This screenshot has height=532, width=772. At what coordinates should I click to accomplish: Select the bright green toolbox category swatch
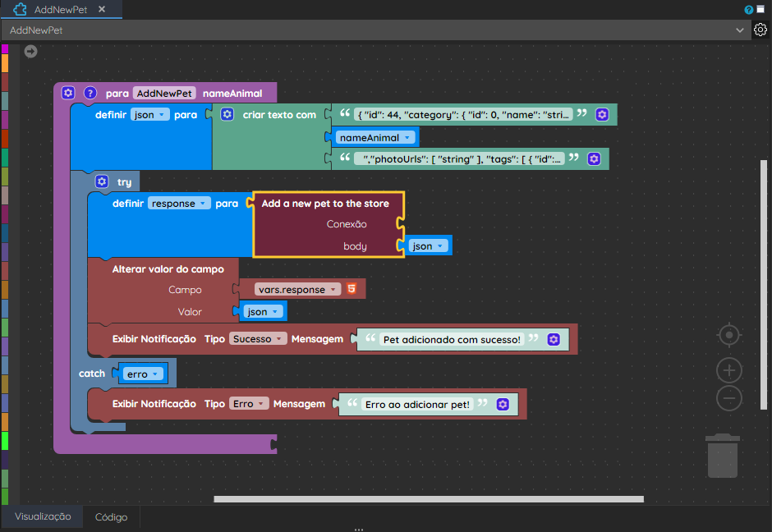[4, 441]
